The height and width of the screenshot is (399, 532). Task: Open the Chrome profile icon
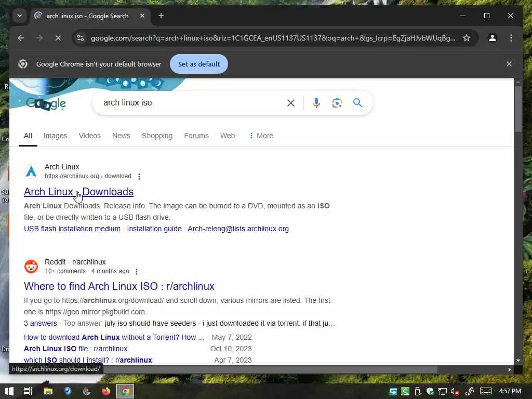[493, 38]
